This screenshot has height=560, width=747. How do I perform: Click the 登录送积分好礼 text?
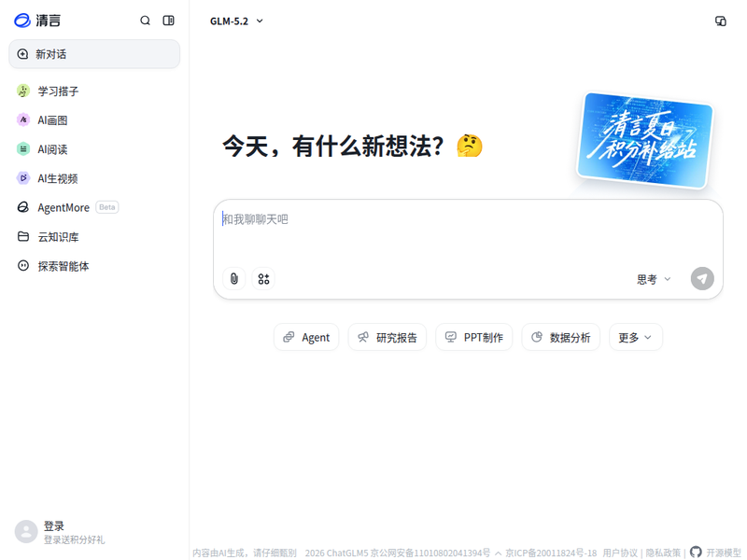pyautogui.click(x=75, y=539)
